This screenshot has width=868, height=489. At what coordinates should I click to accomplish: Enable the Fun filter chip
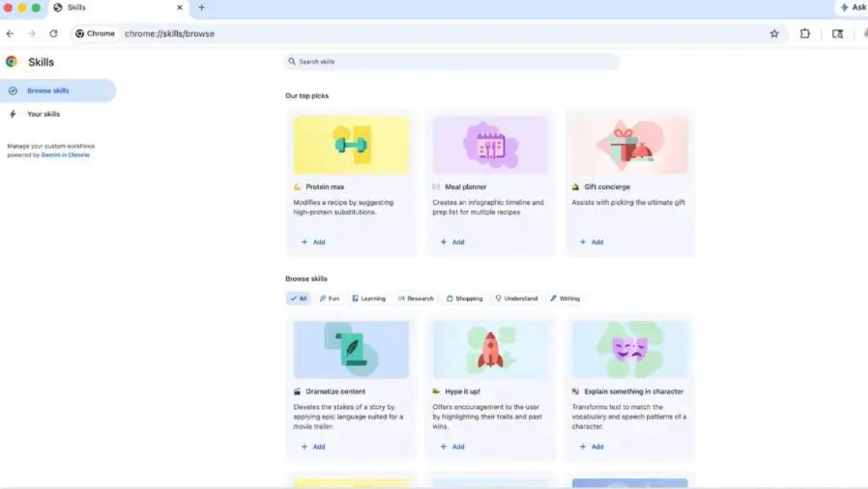pos(329,298)
